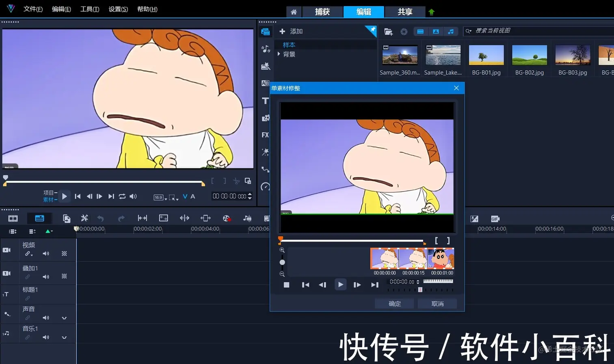Show all visible tracks icon
Screen dimensions: 614x364
pos(13,231)
